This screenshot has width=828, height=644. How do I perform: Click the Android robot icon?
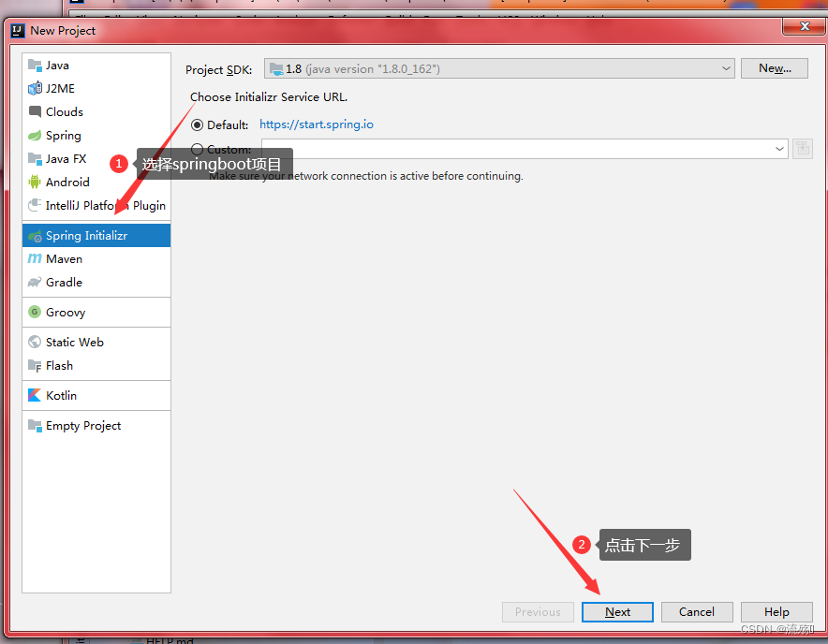click(x=35, y=183)
